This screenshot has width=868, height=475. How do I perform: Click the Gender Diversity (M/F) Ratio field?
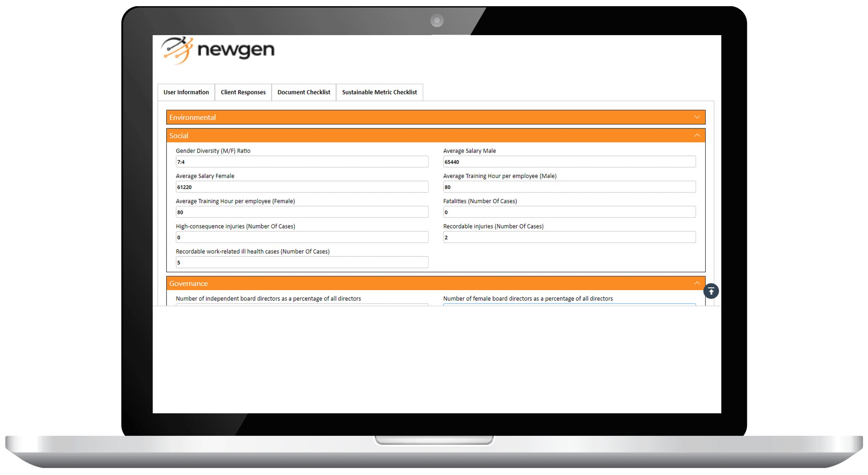point(302,162)
